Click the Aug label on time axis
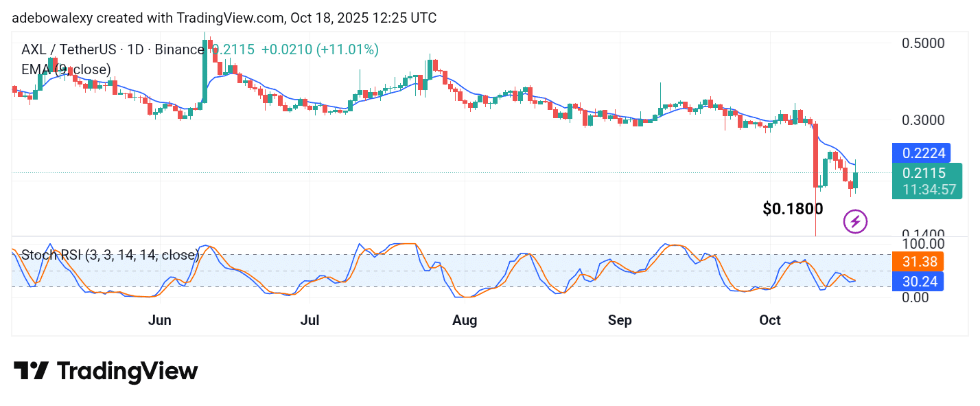 [x=465, y=320]
